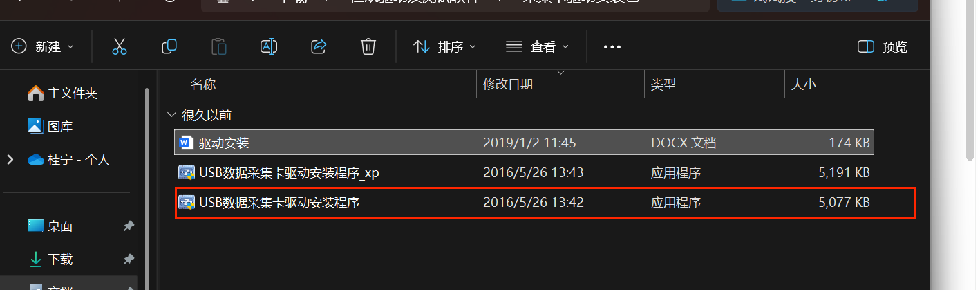Toggle the 预览 preview pane
This screenshot has width=980, height=290.
(883, 47)
